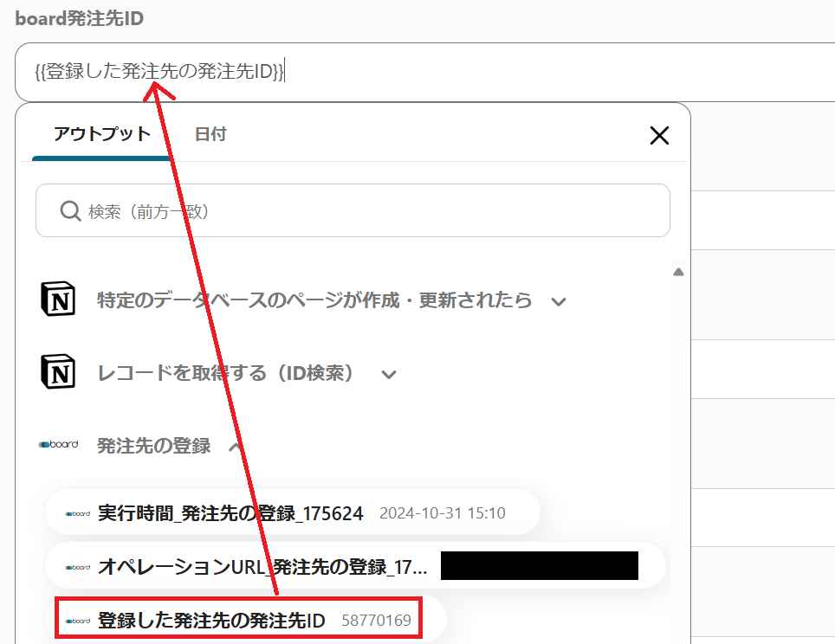
Task: Click the board発注先ID label
Action: click(80, 18)
